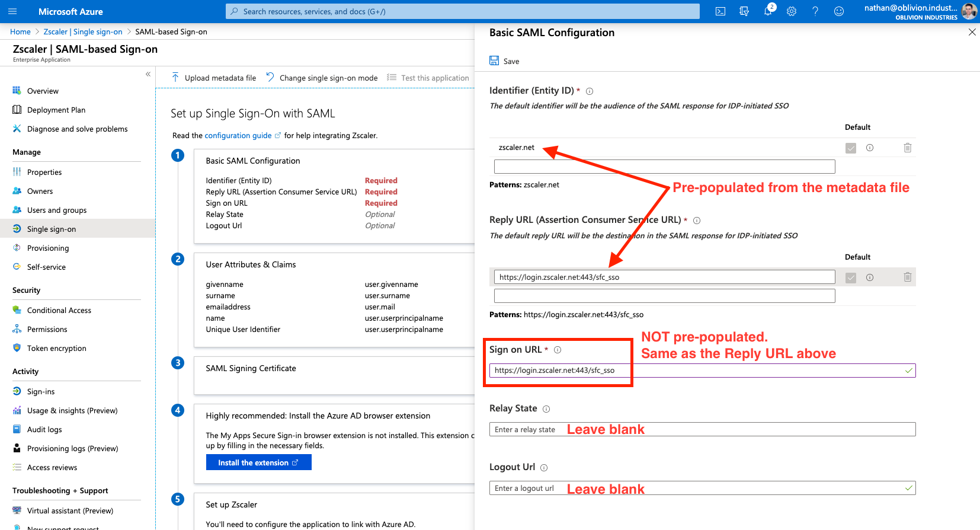980x530 pixels.
Task: Delete the zscaler.net identifier with trash icon
Action: click(907, 148)
